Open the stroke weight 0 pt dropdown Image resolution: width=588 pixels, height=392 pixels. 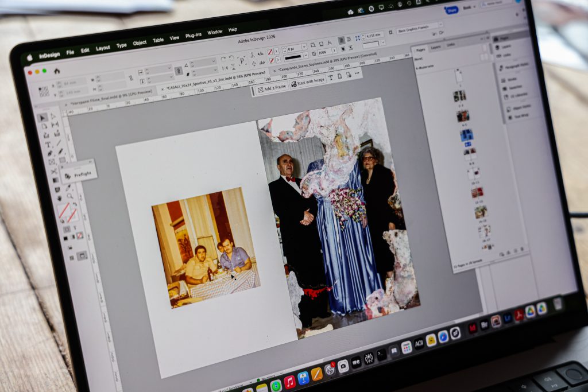[304, 47]
